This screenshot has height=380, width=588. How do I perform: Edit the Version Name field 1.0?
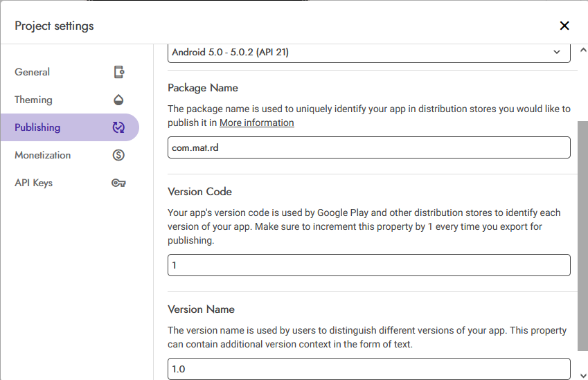(x=369, y=369)
